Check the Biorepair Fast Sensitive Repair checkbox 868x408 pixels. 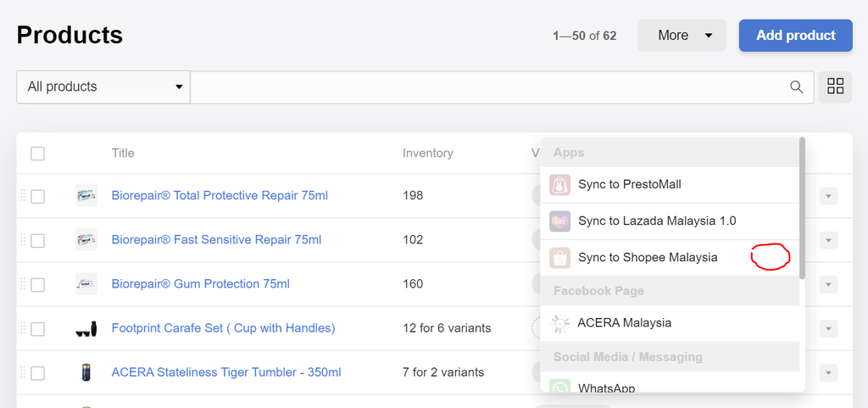(x=37, y=240)
